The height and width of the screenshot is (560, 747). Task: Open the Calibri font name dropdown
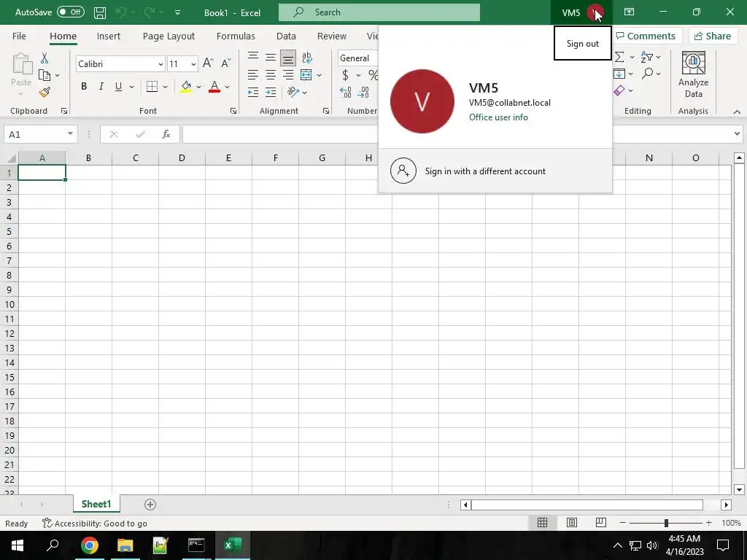pos(160,64)
